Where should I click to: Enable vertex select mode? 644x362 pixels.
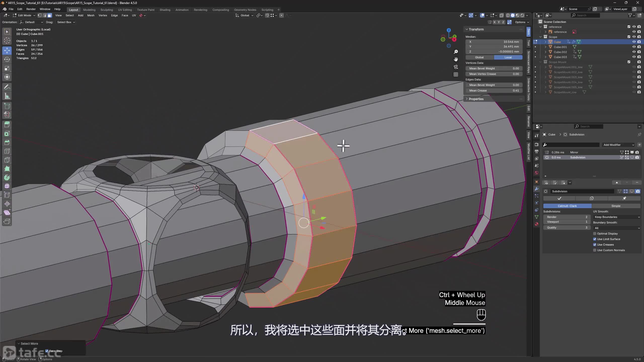[39, 16]
